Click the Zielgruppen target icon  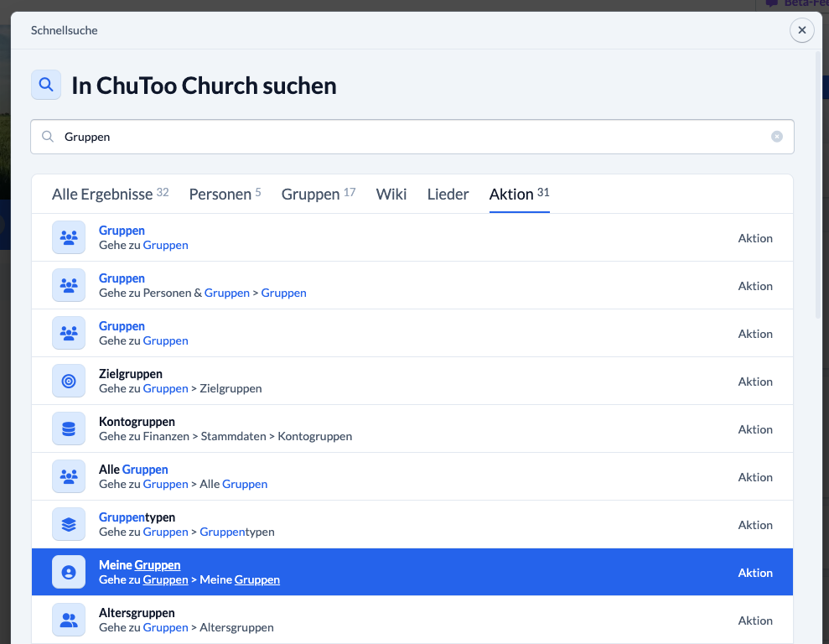[x=69, y=381]
